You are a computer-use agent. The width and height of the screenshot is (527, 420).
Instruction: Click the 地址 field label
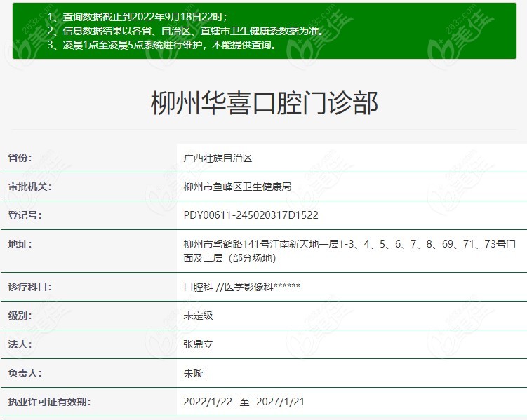click(20, 244)
